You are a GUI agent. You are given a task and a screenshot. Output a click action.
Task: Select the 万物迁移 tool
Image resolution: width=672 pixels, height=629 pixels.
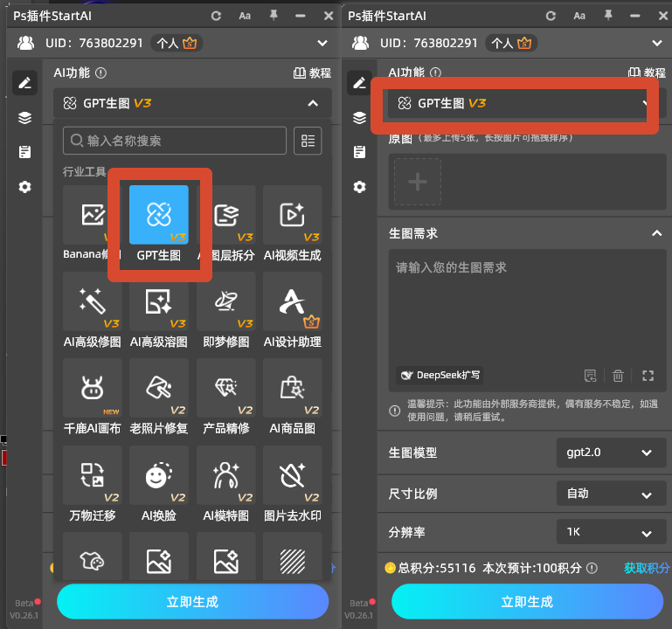pyautogui.click(x=92, y=475)
